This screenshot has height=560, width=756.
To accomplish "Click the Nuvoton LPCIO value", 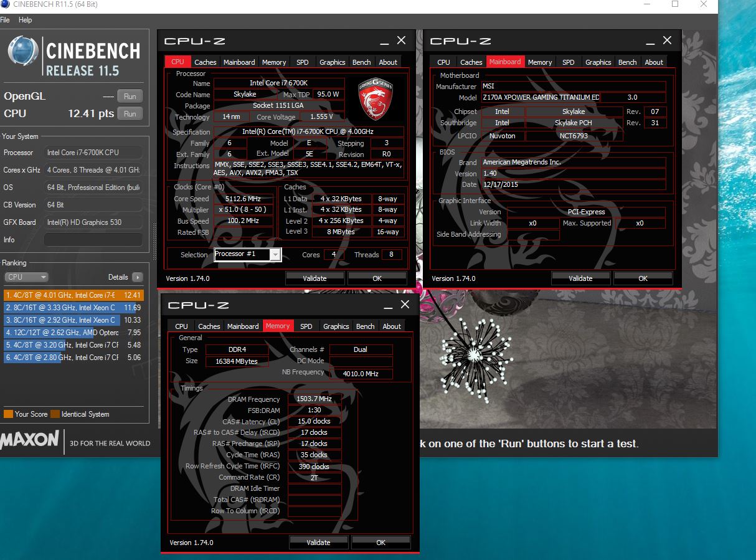I will point(502,136).
